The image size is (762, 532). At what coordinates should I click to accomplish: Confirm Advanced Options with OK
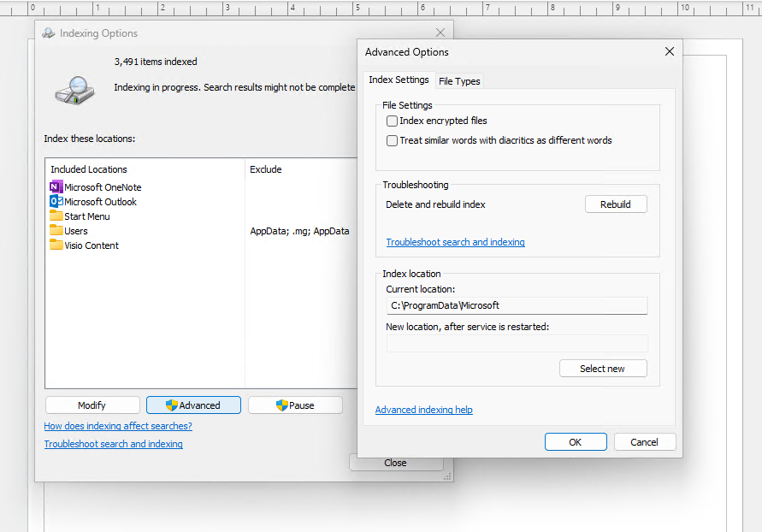tap(576, 442)
